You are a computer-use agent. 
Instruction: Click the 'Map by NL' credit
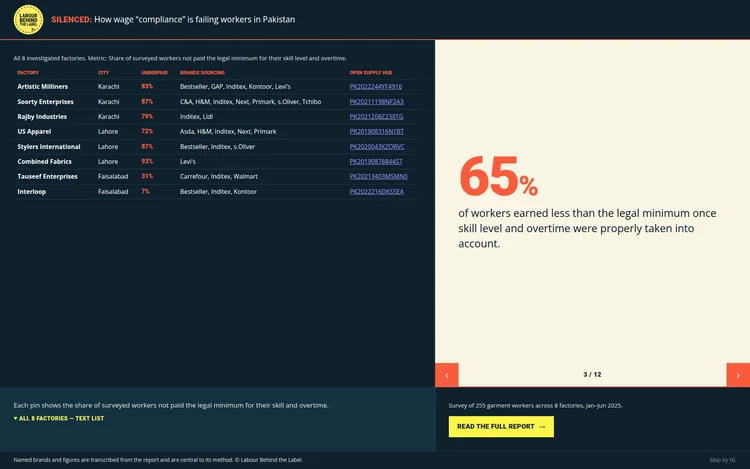pyautogui.click(x=723, y=460)
